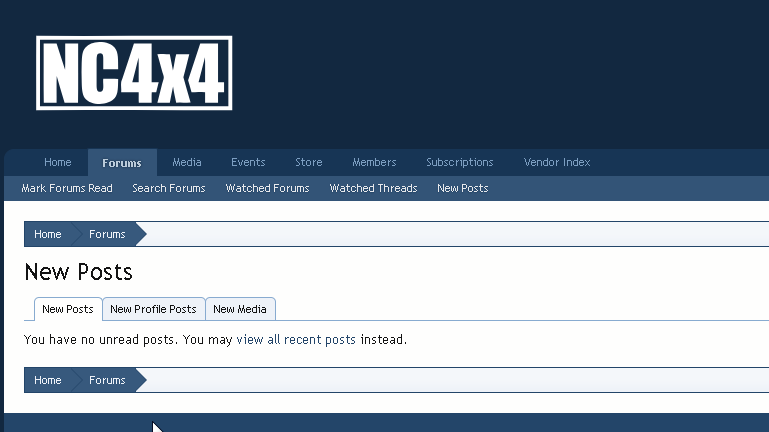Open the Watched Threads link
This screenshot has height=432, width=769.
tap(373, 188)
